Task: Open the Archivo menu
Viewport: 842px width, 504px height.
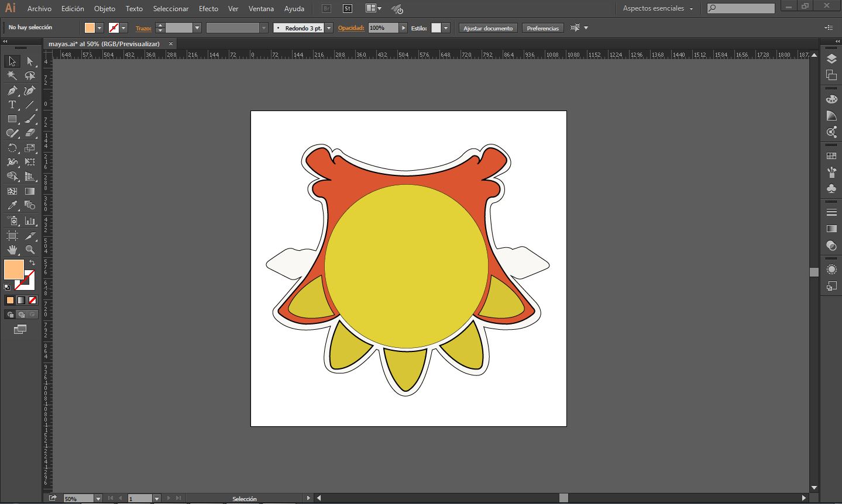Action: coord(39,9)
